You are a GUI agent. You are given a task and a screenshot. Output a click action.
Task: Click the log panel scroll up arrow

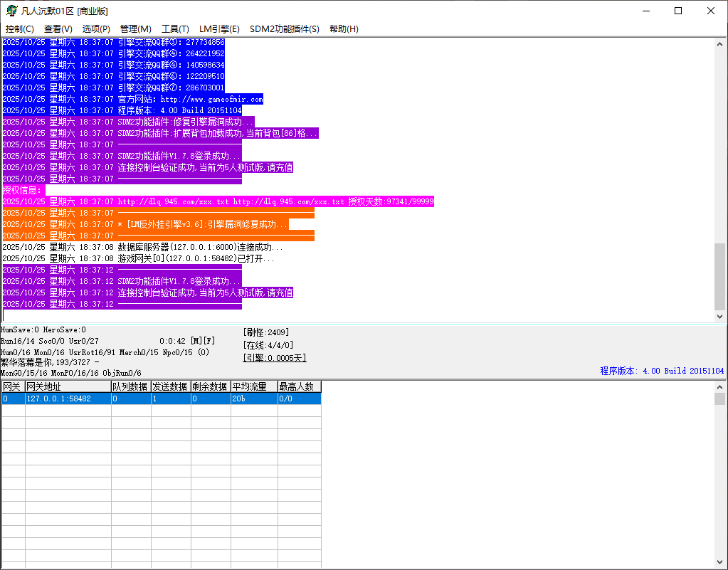pyautogui.click(x=720, y=44)
